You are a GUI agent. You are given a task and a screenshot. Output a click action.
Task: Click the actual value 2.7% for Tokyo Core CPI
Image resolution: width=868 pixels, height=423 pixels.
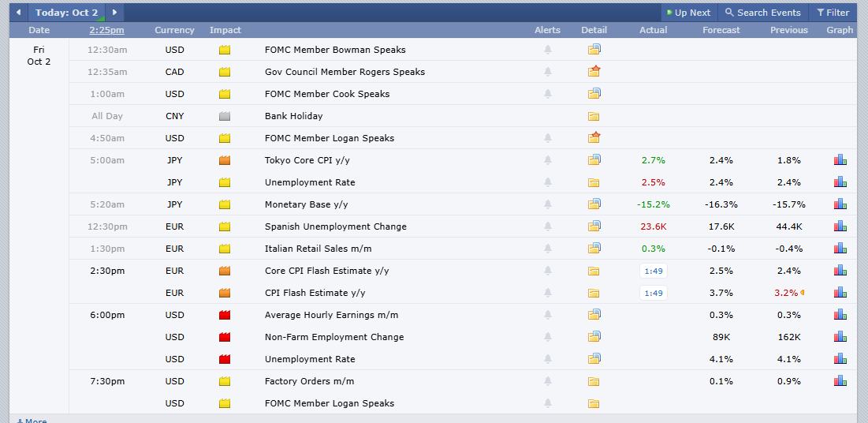(654, 160)
